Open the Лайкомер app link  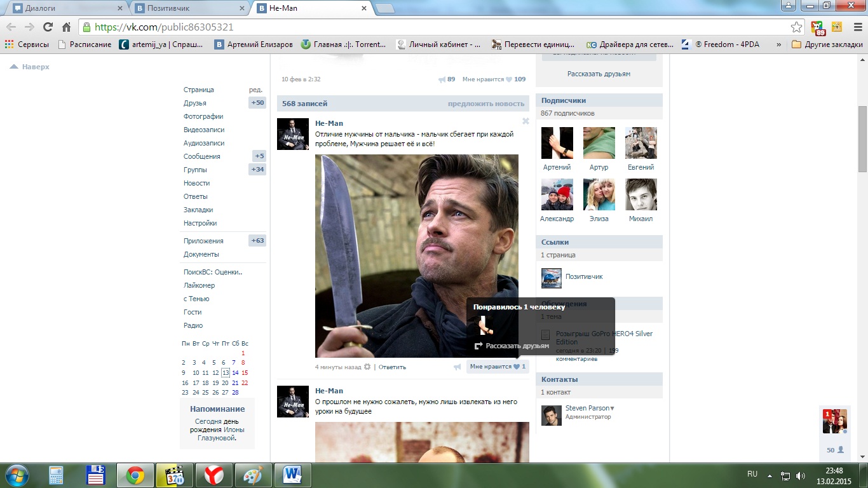point(199,285)
